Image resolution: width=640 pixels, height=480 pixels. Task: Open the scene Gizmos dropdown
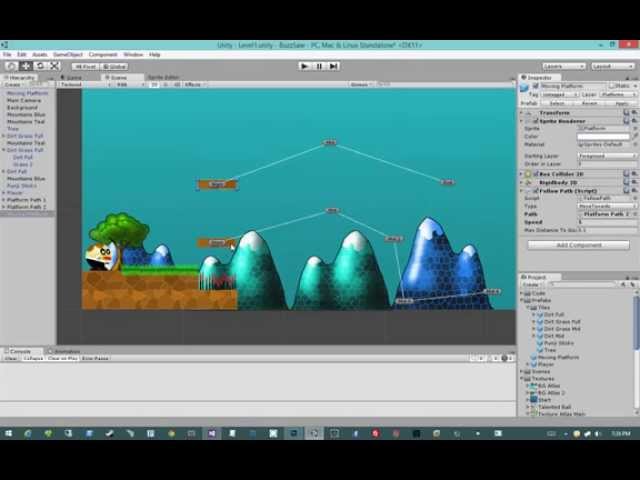tap(361, 84)
